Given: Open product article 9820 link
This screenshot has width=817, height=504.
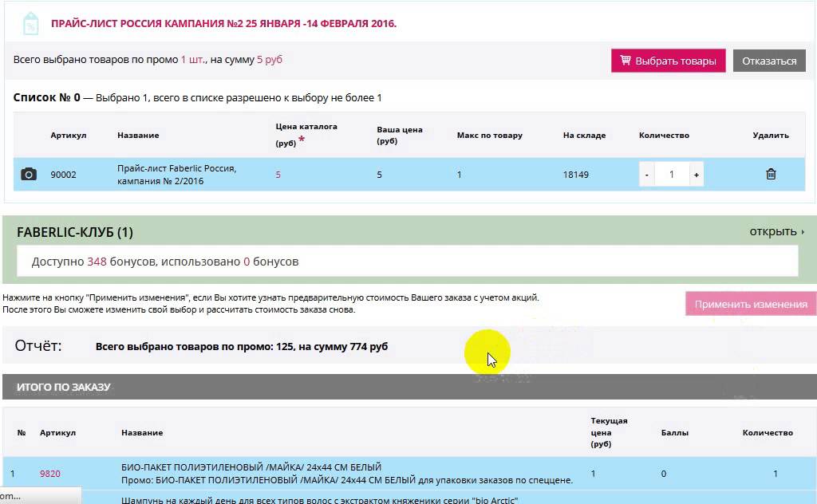Looking at the screenshot, I should (x=50, y=473).
